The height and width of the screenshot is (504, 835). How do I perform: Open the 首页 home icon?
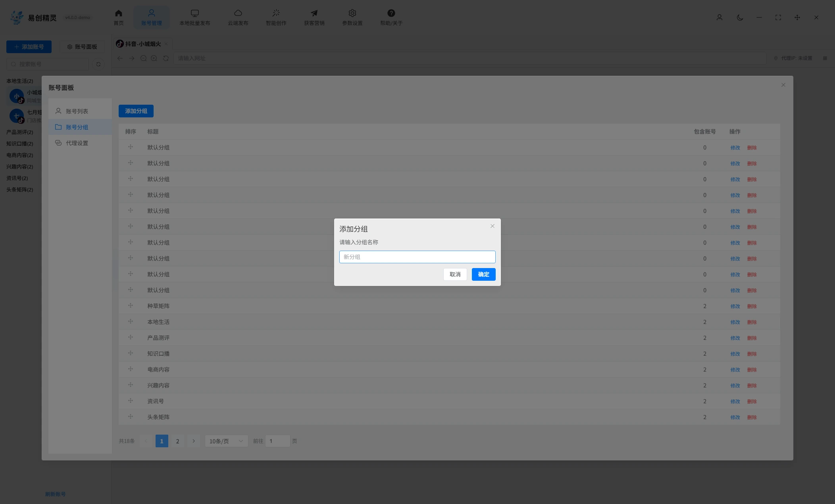118,13
